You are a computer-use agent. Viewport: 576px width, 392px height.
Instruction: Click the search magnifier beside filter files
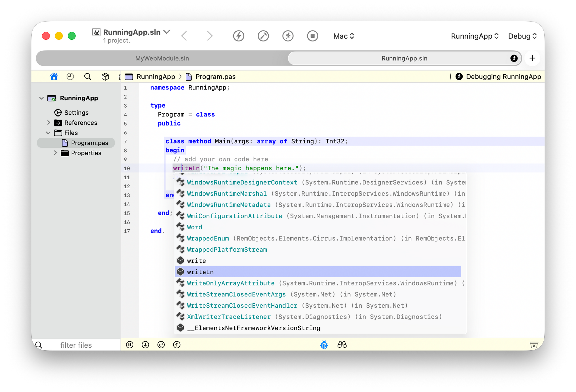click(x=39, y=345)
